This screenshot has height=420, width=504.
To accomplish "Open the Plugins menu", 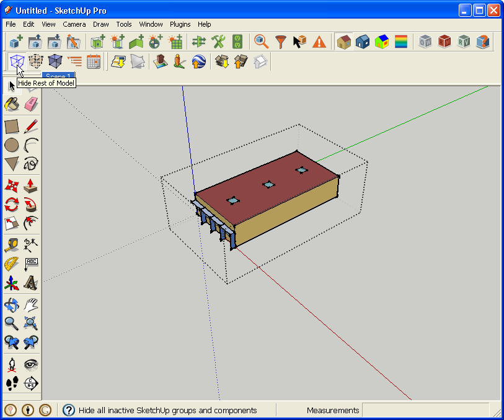I will click(x=180, y=24).
